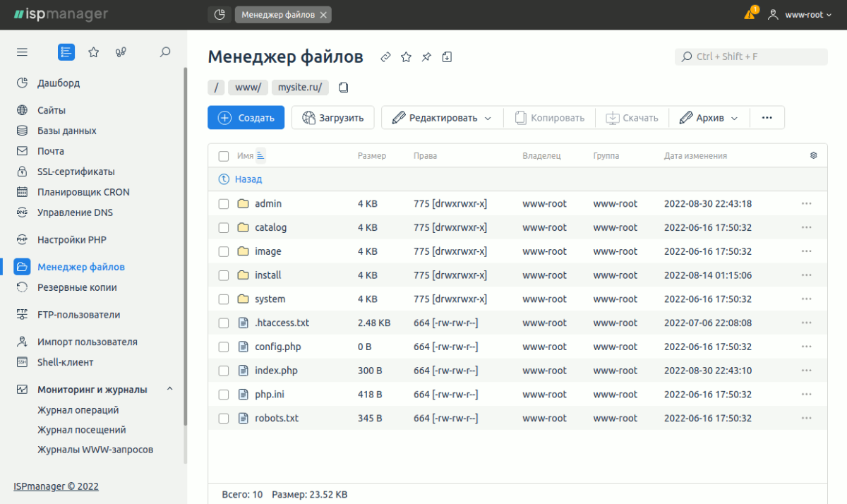Click the warning notification bell icon
The width and height of the screenshot is (847, 504).
pos(750,14)
